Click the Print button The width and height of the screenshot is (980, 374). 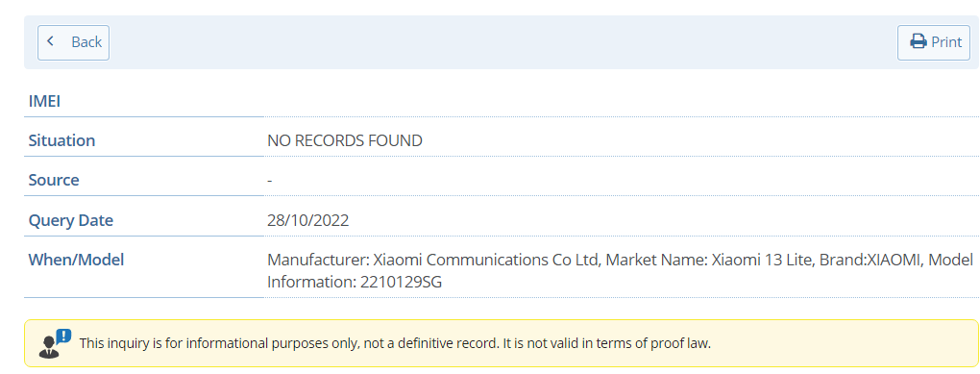click(934, 42)
